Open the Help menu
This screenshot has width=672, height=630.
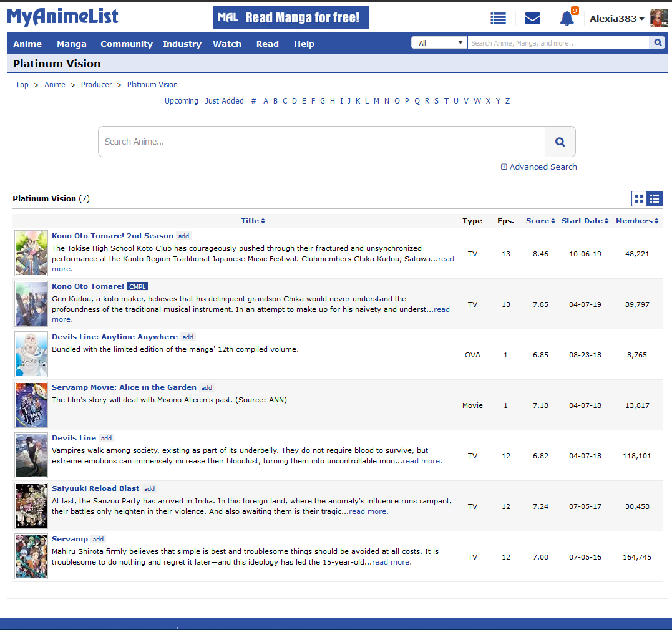point(304,44)
